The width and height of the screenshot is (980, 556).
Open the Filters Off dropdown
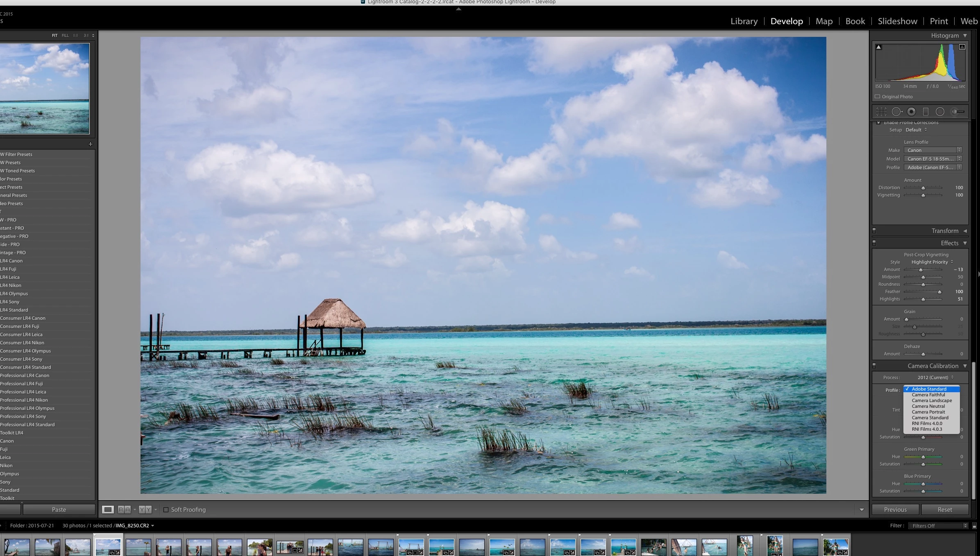point(938,526)
